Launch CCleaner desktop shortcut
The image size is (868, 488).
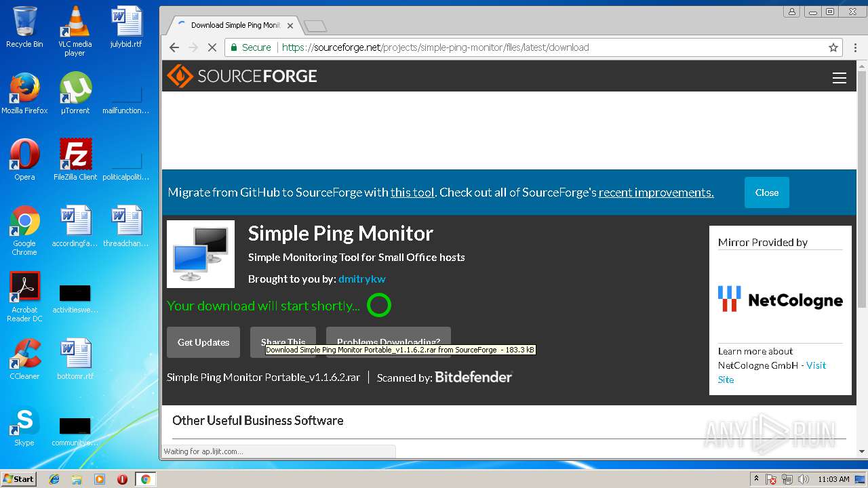coord(24,359)
